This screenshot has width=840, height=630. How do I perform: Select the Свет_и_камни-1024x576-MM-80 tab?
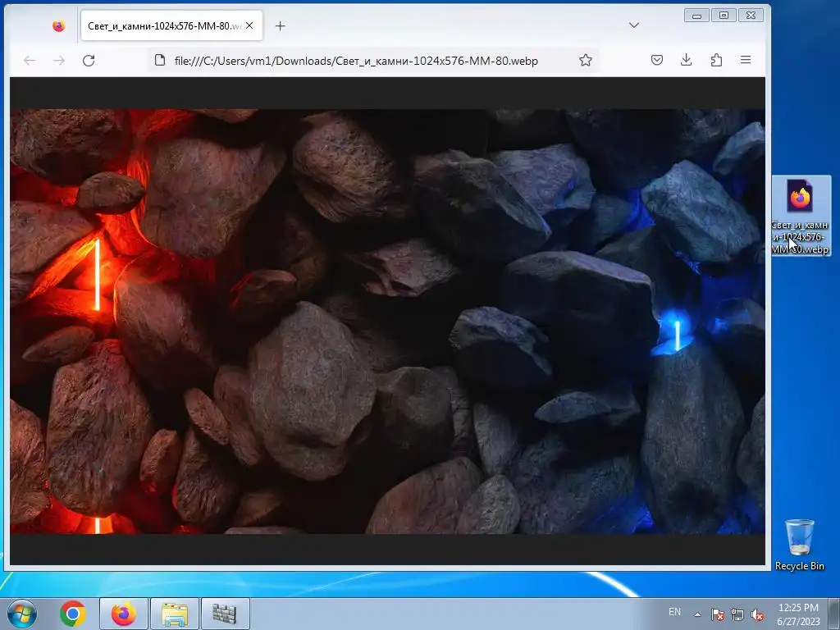point(171,25)
